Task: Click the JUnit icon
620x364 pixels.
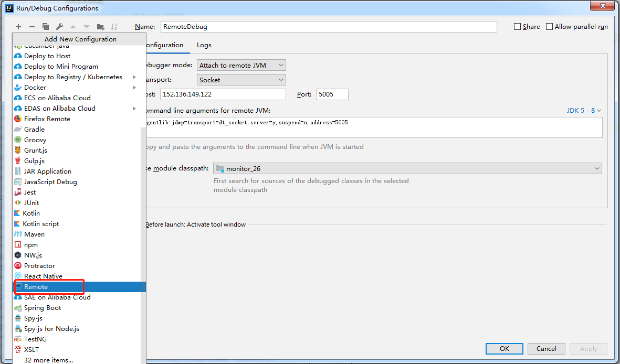Action: point(18,203)
